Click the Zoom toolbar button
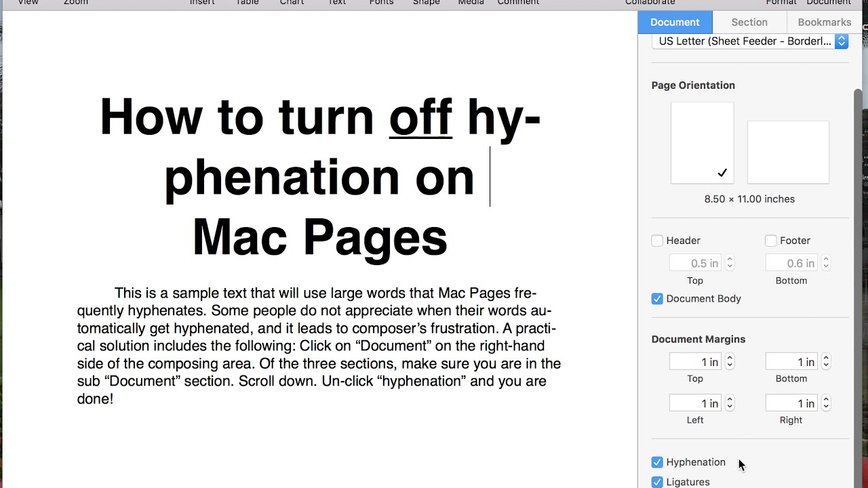868x488 pixels. coord(76,3)
